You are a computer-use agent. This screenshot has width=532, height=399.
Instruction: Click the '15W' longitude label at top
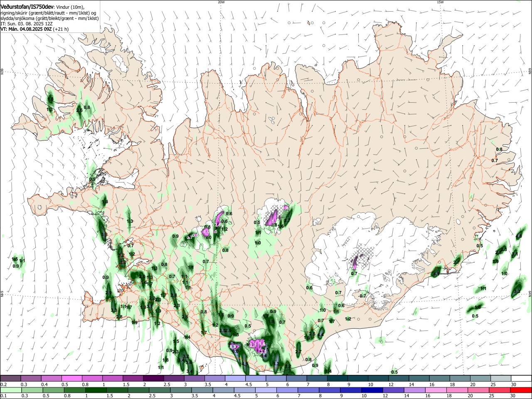coord(440,2)
